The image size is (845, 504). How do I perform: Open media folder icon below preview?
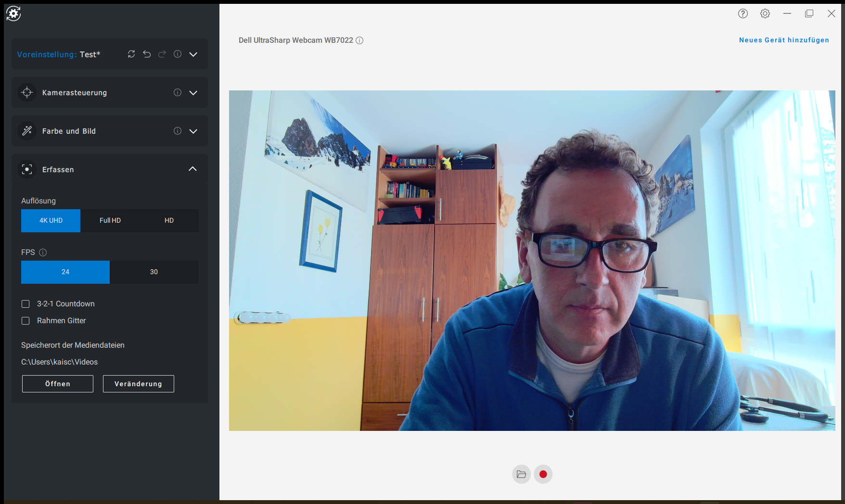coord(521,474)
